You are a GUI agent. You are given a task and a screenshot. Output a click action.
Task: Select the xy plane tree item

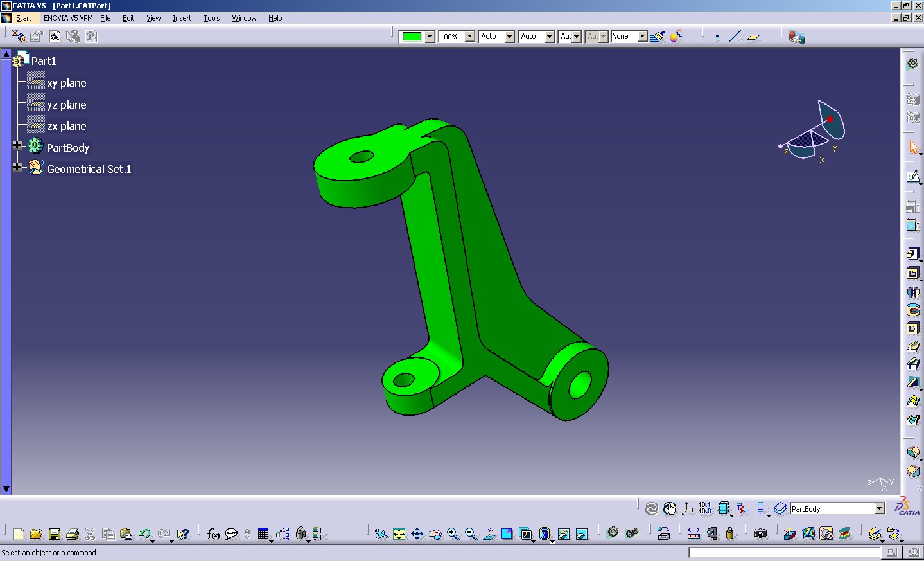pyautogui.click(x=66, y=83)
